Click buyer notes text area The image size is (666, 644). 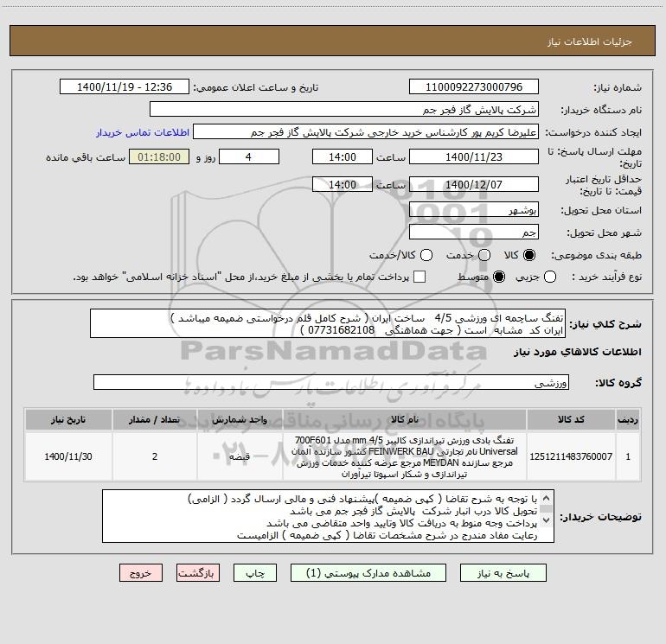pyautogui.click(x=328, y=516)
